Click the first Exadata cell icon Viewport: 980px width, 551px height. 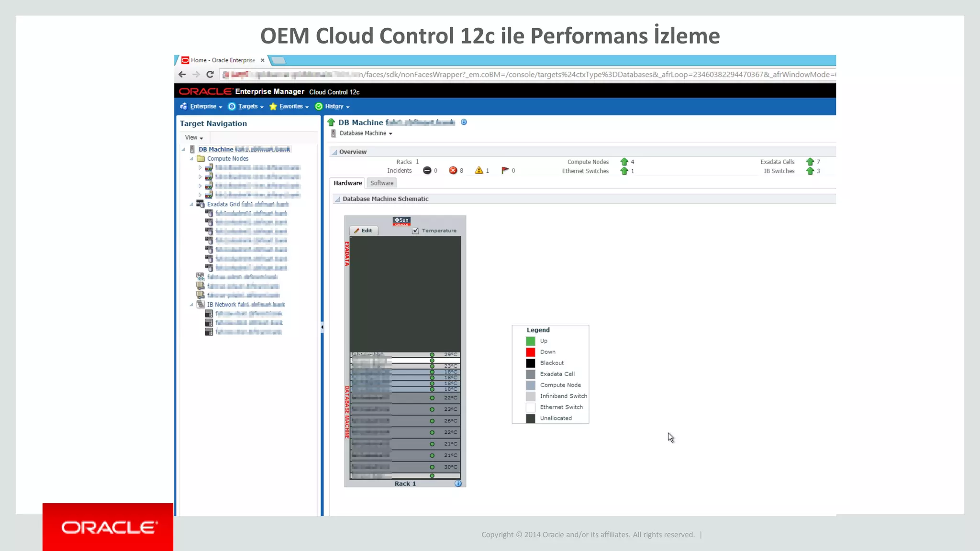(x=209, y=213)
